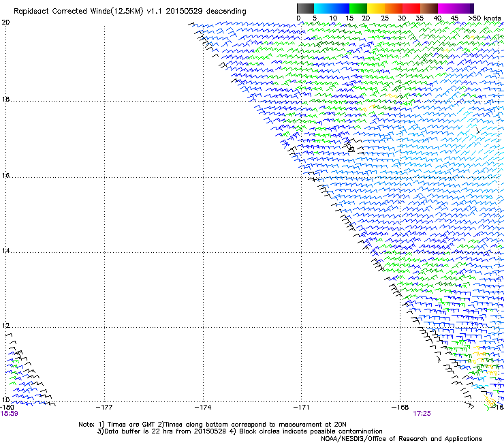Click the black contamination circle wind barb
This screenshot has height=443, width=504.
351,149
